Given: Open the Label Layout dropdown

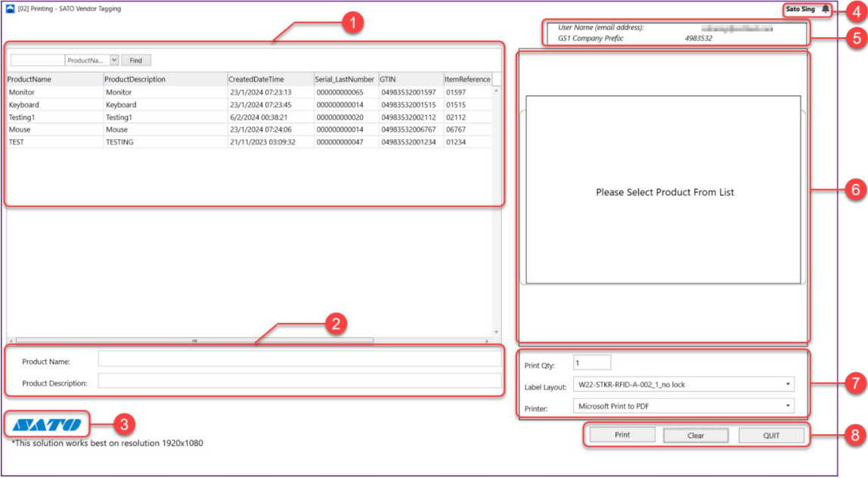Looking at the screenshot, I should 786,383.
